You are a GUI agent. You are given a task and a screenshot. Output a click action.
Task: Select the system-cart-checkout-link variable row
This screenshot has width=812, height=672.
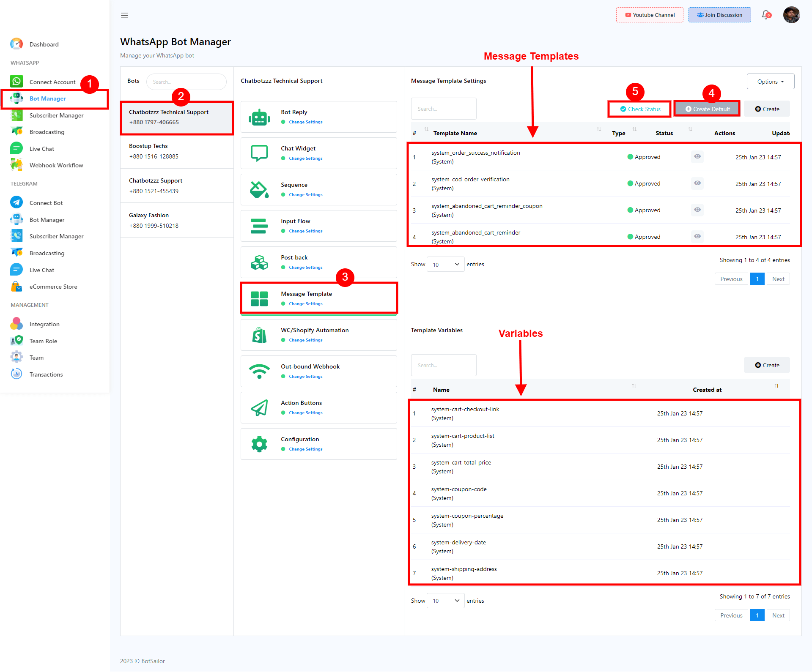click(601, 413)
